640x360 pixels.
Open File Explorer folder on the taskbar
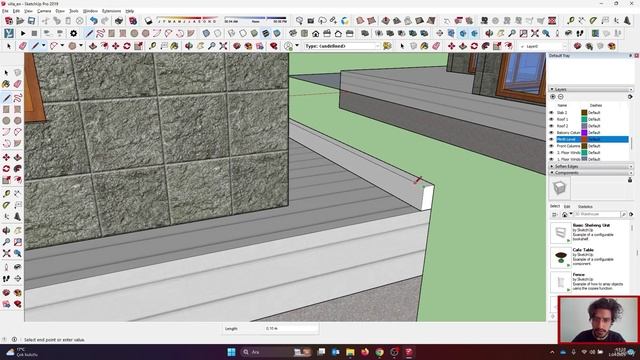[x=350, y=352]
